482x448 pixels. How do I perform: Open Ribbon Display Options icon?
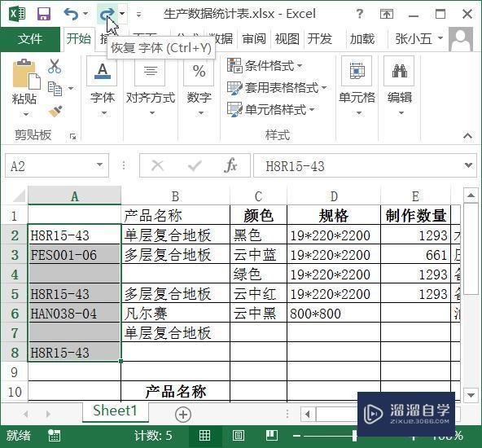[387, 14]
